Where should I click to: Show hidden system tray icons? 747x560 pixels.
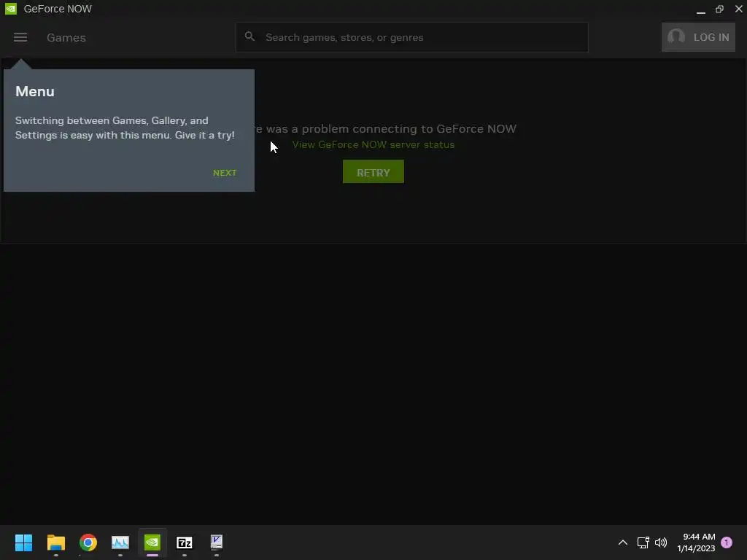point(623,542)
